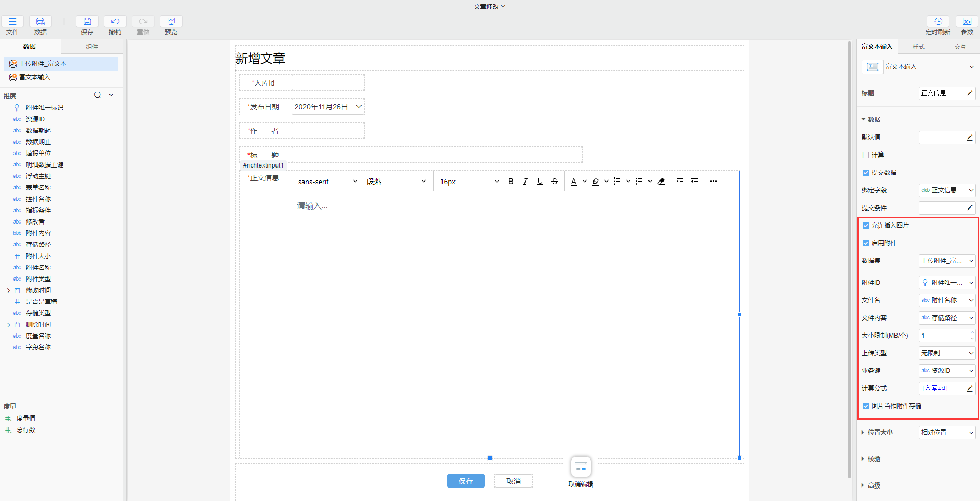Open the Preview (预览) icon
Viewport: 980px width, 501px height.
[171, 22]
